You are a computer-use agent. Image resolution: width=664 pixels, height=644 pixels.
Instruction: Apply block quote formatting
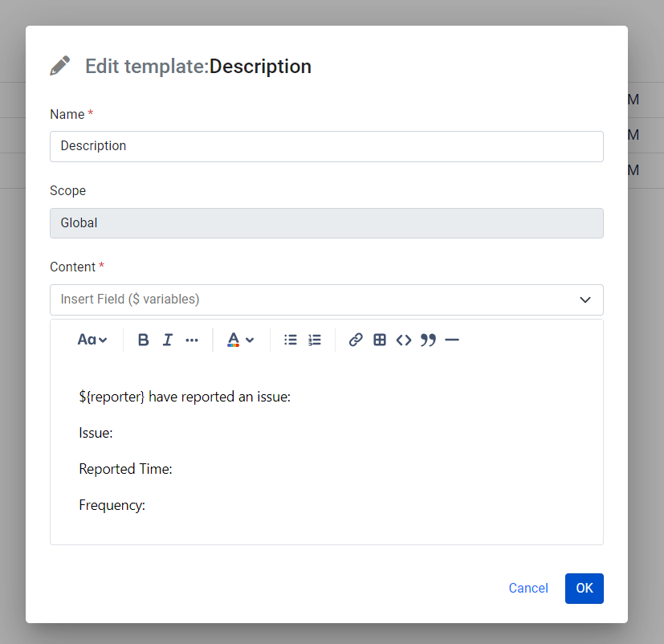coord(428,340)
